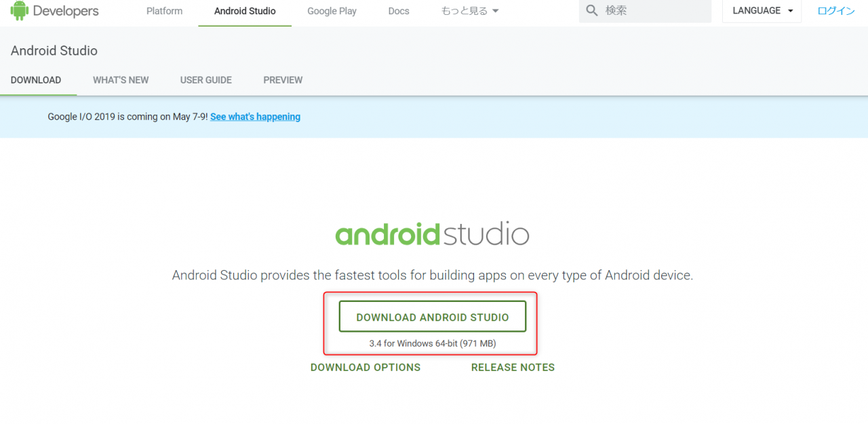The image size is (868, 424).
Task: Go to Google Play in the top navigation
Action: tap(332, 11)
